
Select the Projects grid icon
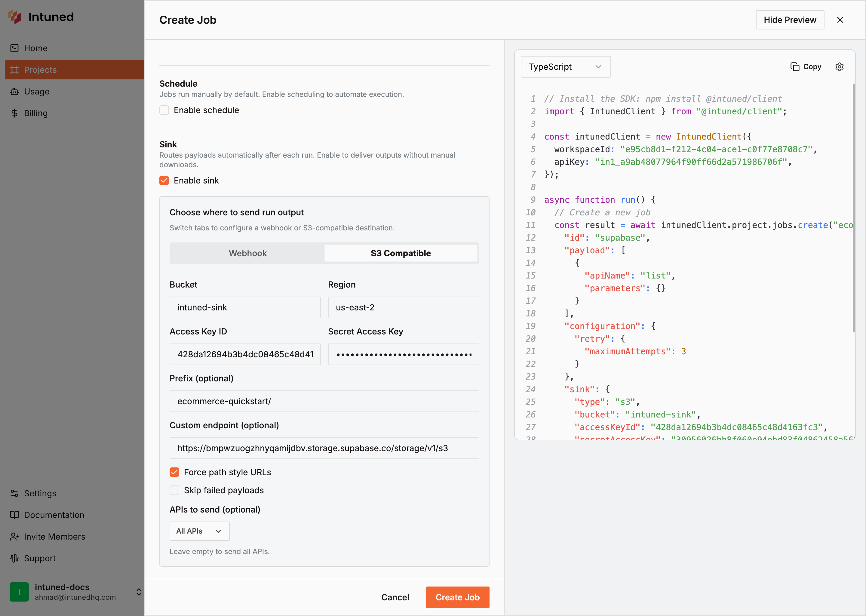click(x=14, y=70)
